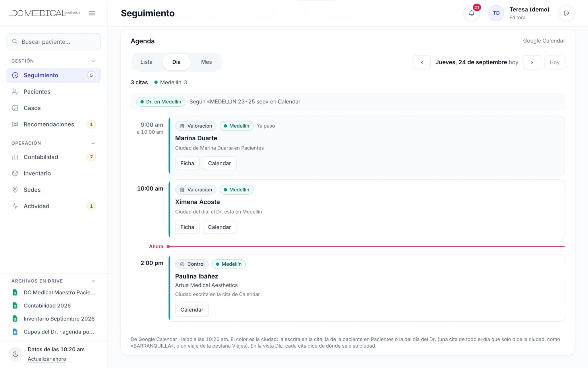Collapse the ARCHIVOS EN DRIVE section

click(93, 281)
